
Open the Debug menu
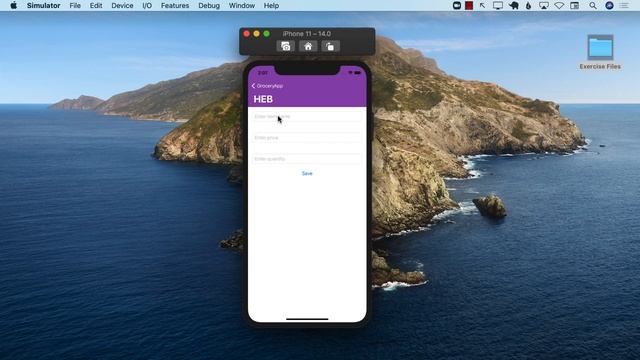point(209,6)
